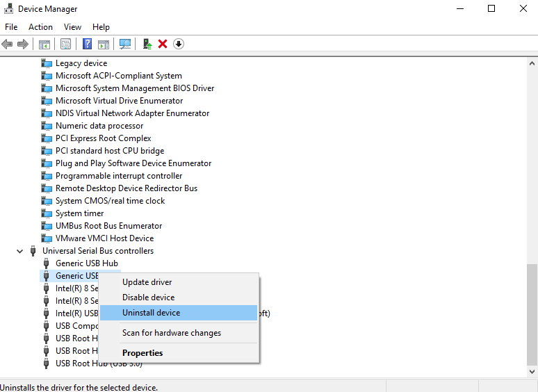Select Microsoft System Management BIOS Driver

135,88
